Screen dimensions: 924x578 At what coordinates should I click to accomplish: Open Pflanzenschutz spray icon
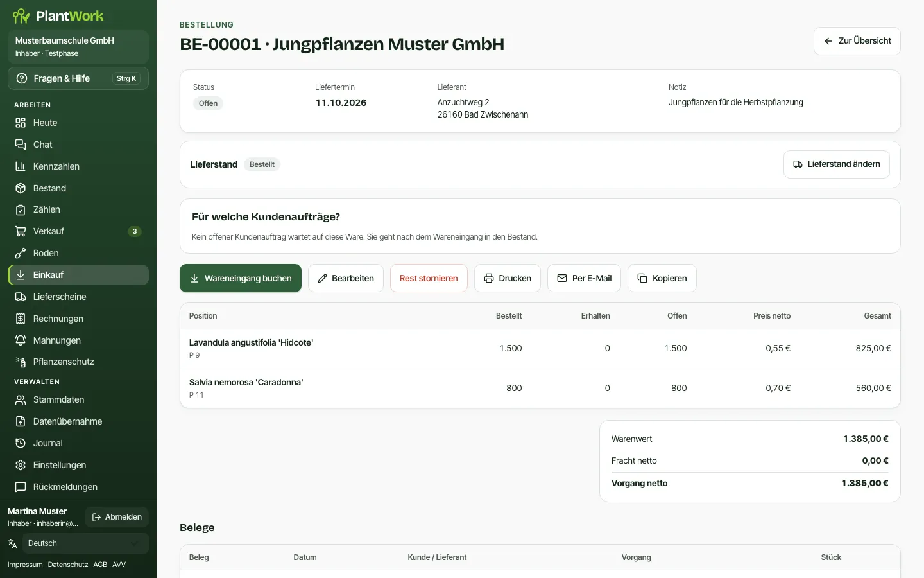pos(21,362)
